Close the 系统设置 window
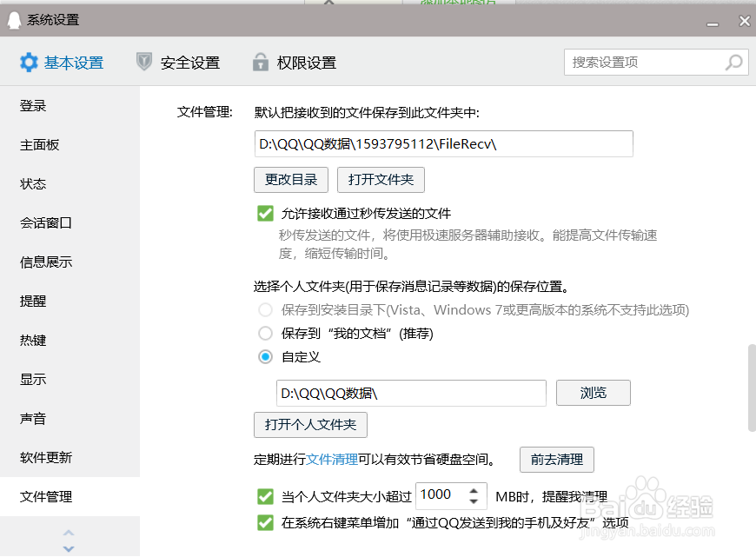The height and width of the screenshot is (557, 756). tap(745, 21)
